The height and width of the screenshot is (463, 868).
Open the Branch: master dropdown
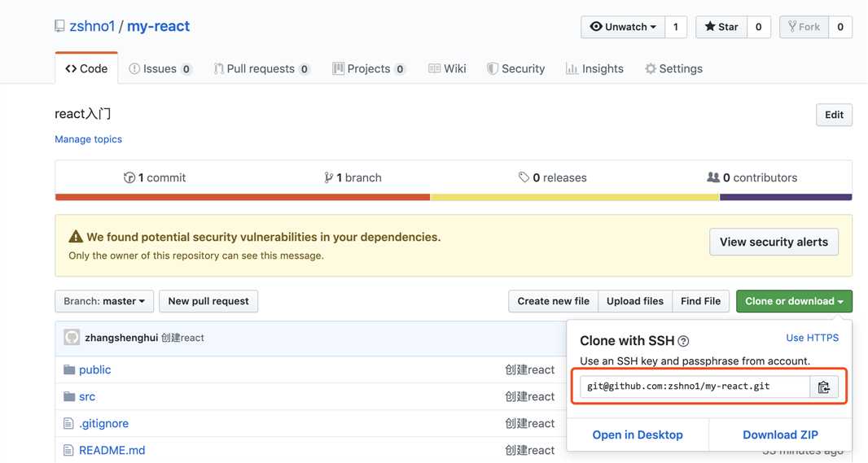(x=104, y=301)
